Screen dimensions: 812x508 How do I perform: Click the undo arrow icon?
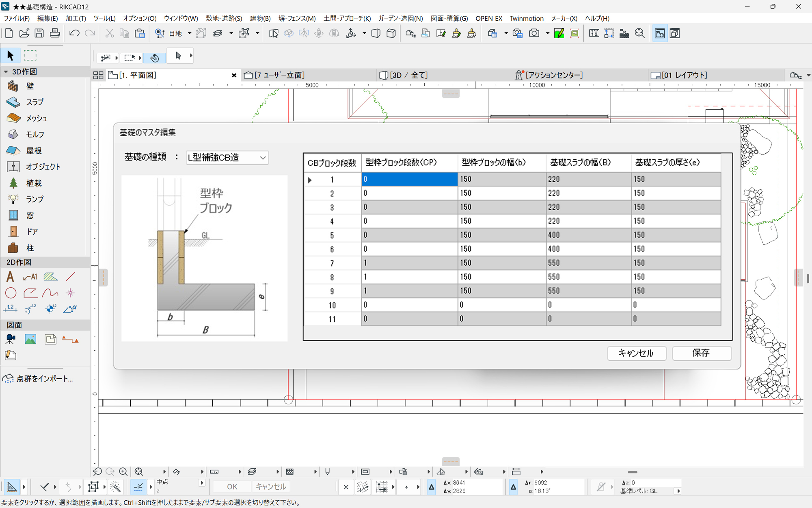74,33
